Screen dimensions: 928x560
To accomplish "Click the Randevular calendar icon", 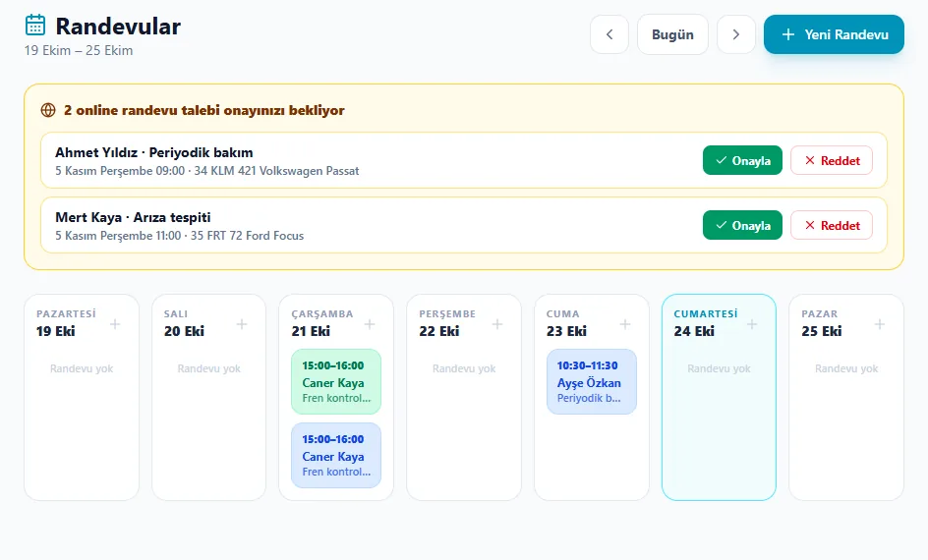I will [x=35, y=25].
